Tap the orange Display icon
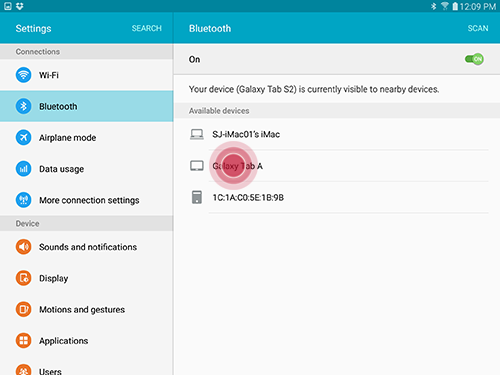Screen dimensions: 500x375 tap(23, 278)
